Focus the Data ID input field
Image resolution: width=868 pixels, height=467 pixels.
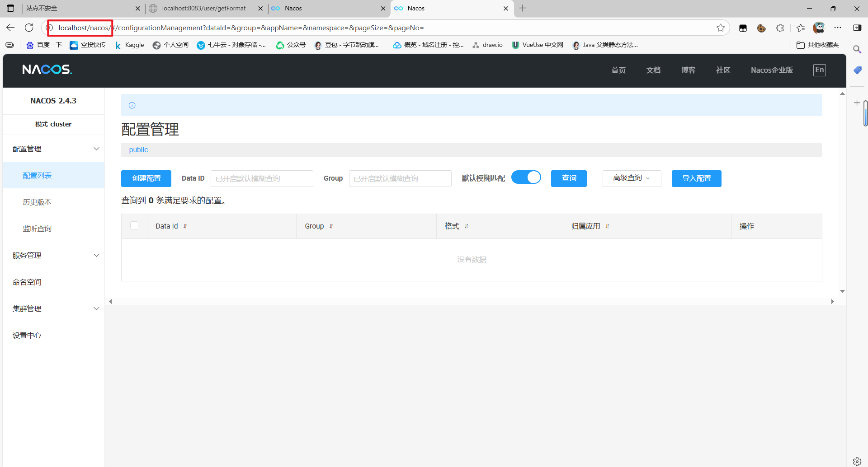(x=262, y=178)
